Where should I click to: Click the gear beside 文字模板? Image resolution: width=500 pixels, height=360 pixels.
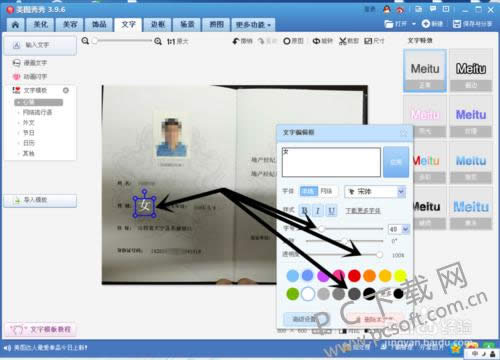tap(66, 90)
